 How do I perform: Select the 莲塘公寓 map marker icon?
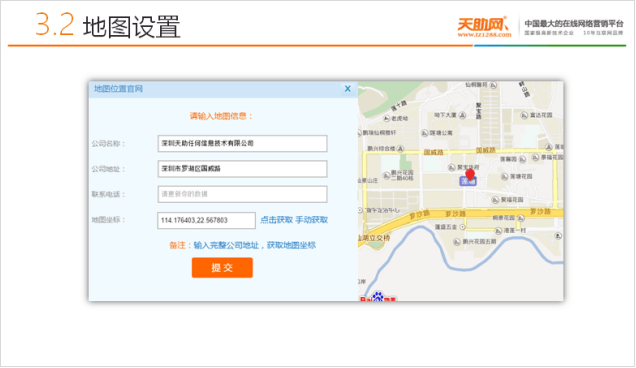tap(425, 133)
